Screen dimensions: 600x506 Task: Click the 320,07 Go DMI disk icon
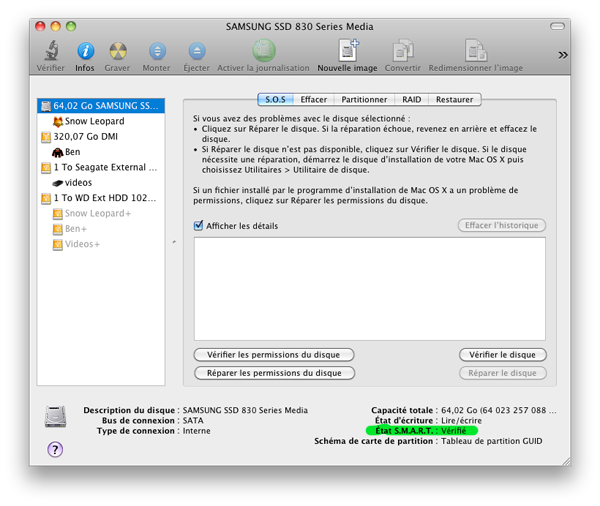coord(46,137)
